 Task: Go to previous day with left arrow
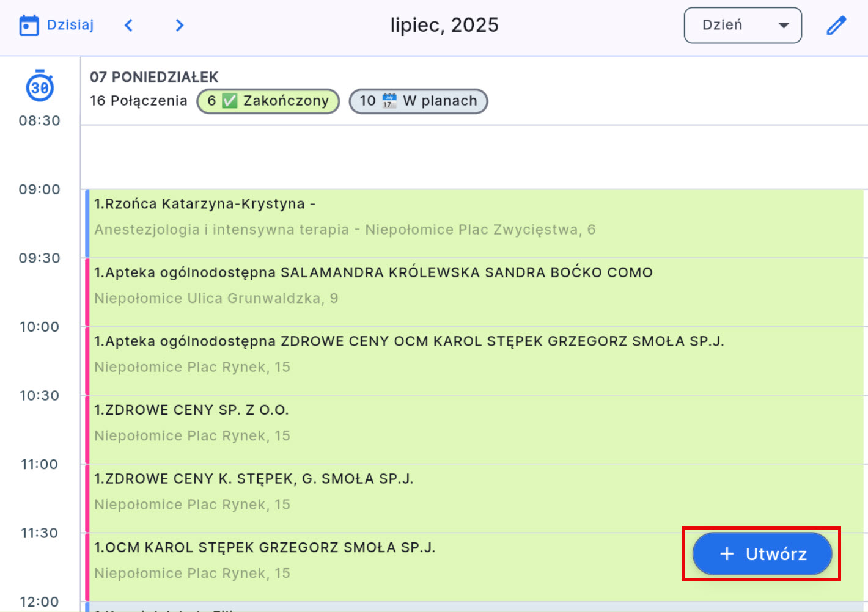tap(128, 26)
